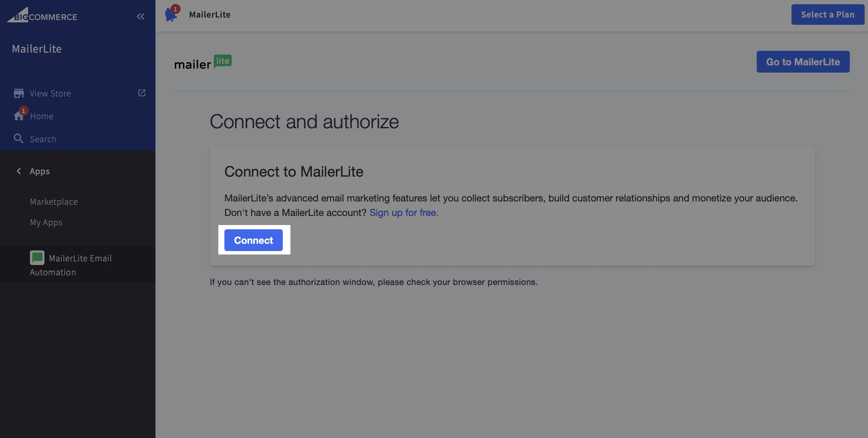Click the MailerLite app green icon
Image resolution: width=868 pixels, height=438 pixels.
pyautogui.click(x=37, y=258)
